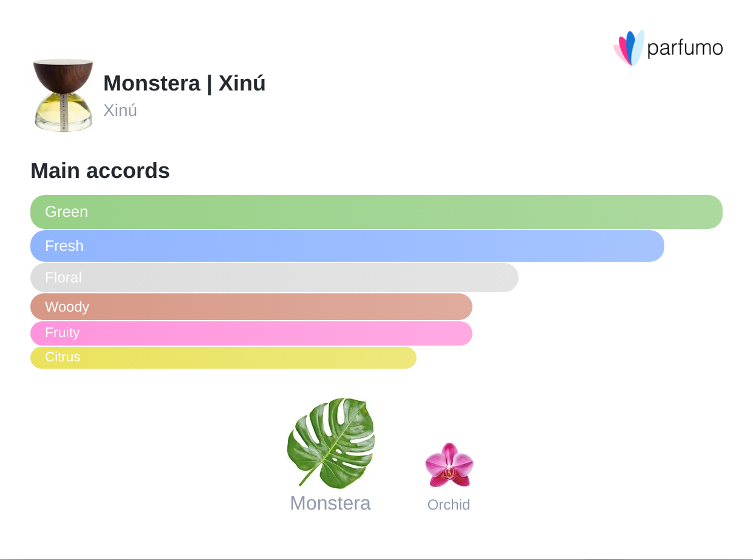Click the Monstera leaf icon
The image size is (753, 560).
point(330,442)
